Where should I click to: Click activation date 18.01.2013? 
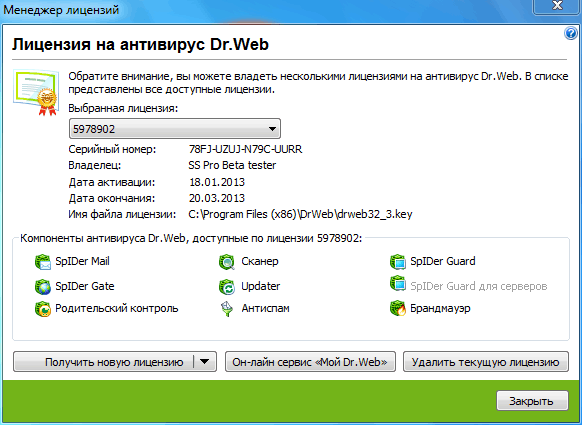click(x=217, y=182)
